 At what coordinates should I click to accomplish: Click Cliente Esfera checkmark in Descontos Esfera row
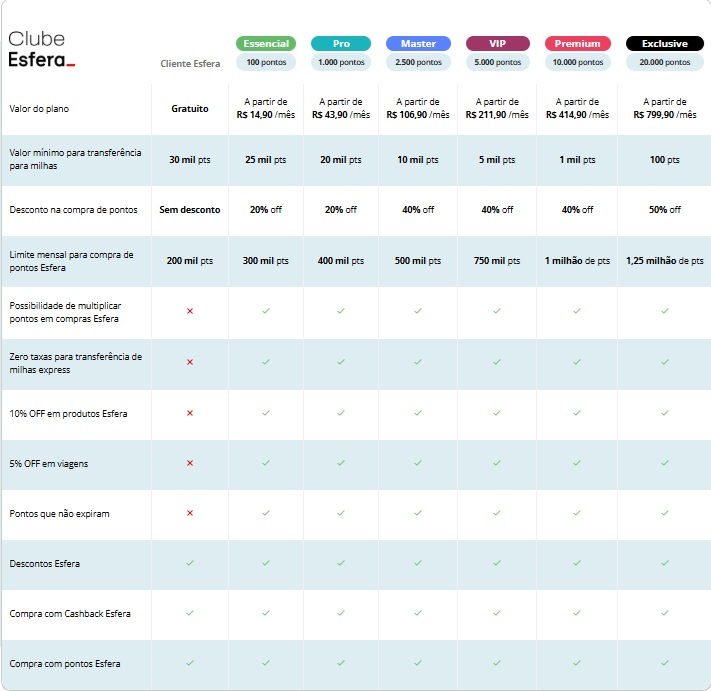click(x=190, y=563)
